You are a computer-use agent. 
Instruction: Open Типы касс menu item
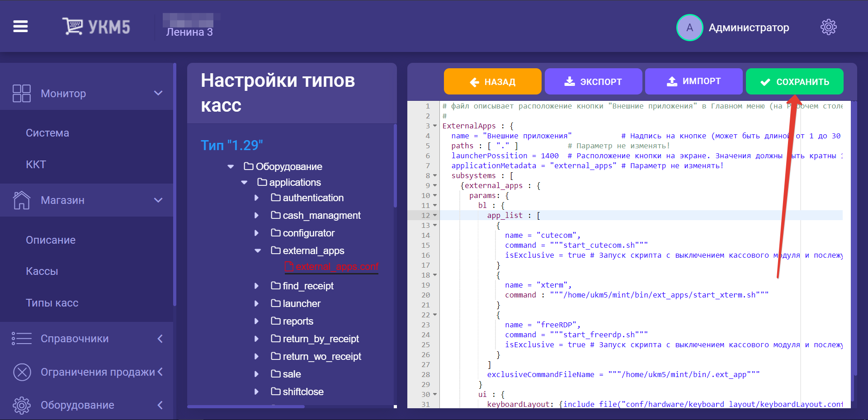(x=52, y=303)
